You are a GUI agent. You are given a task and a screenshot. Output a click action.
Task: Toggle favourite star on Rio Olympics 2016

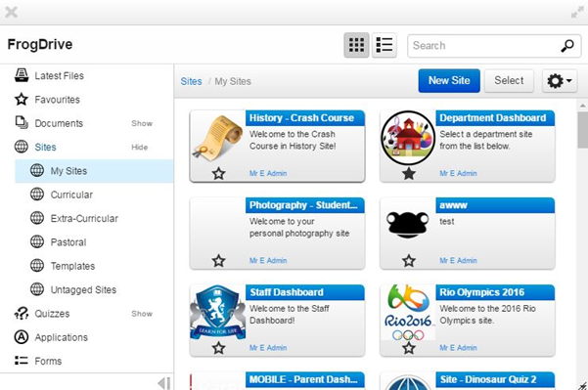click(x=409, y=348)
